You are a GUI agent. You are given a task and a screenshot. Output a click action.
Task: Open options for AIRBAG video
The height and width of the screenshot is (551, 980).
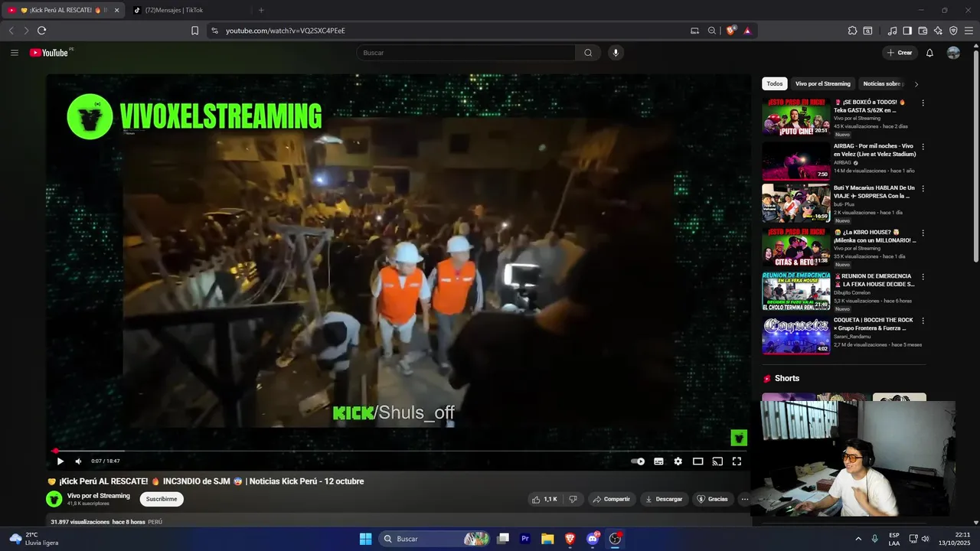[x=923, y=146]
